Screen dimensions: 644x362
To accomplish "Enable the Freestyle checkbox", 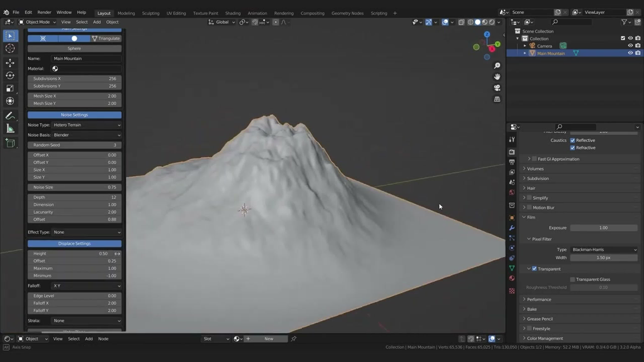I will (529, 328).
